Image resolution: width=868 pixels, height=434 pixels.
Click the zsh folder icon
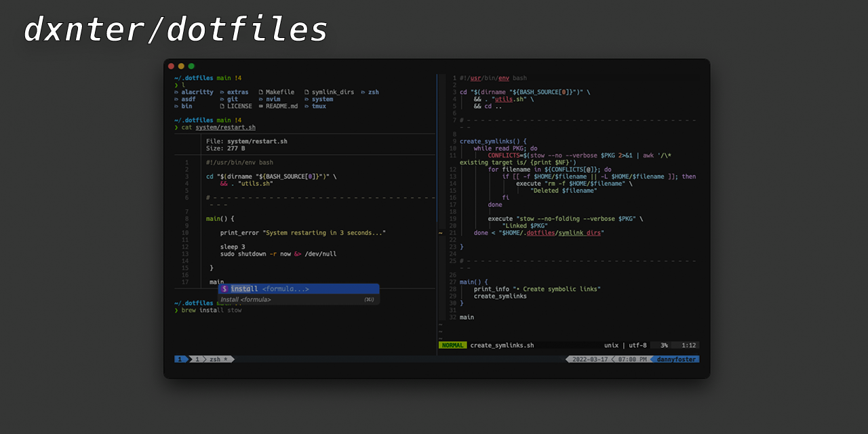click(x=361, y=92)
